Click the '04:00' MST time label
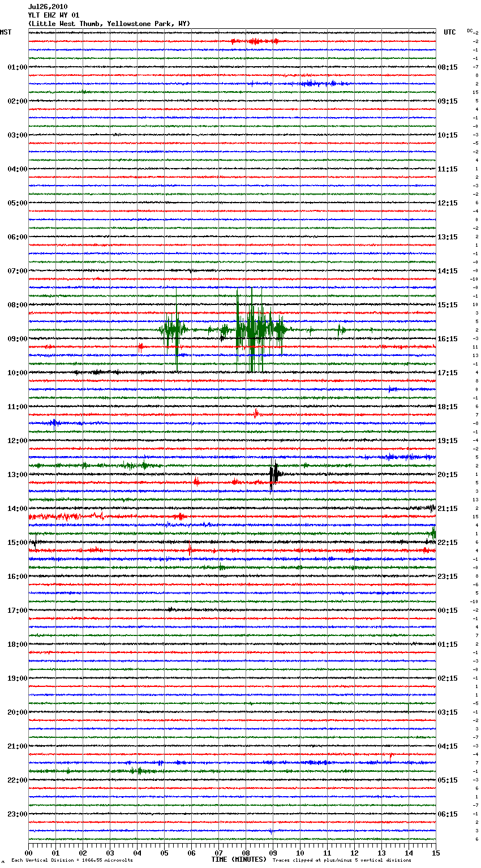Screen dimensions: 481x868 click(x=17, y=169)
